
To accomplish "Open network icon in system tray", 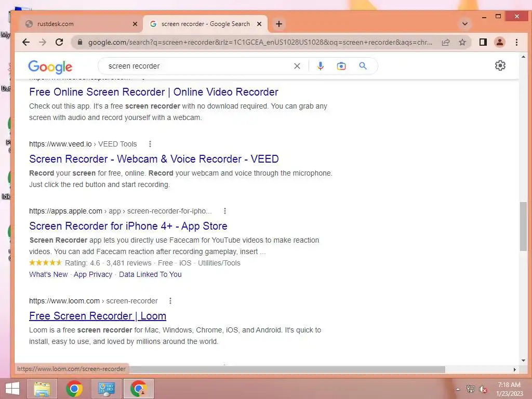I will pos(471,389).
